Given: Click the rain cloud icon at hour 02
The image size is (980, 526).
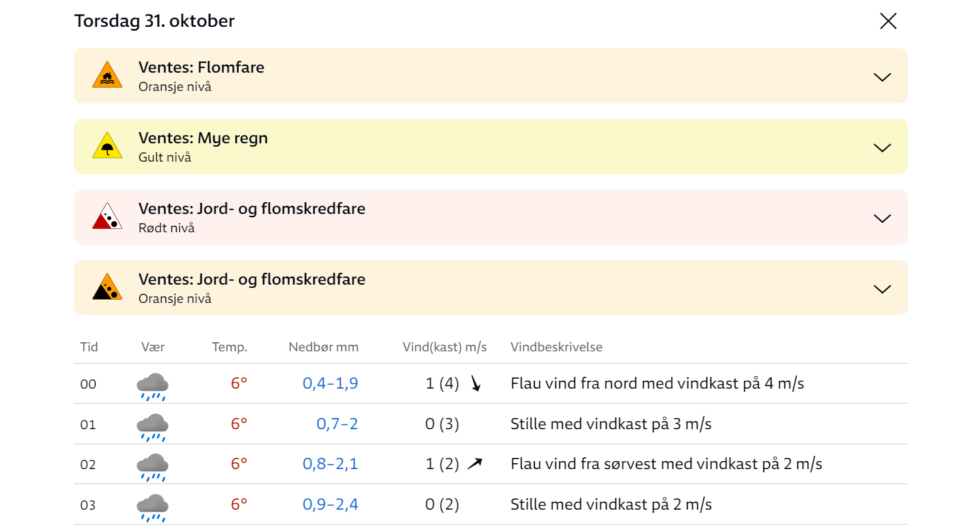Looking at the screenshot, I should [152, 466].
